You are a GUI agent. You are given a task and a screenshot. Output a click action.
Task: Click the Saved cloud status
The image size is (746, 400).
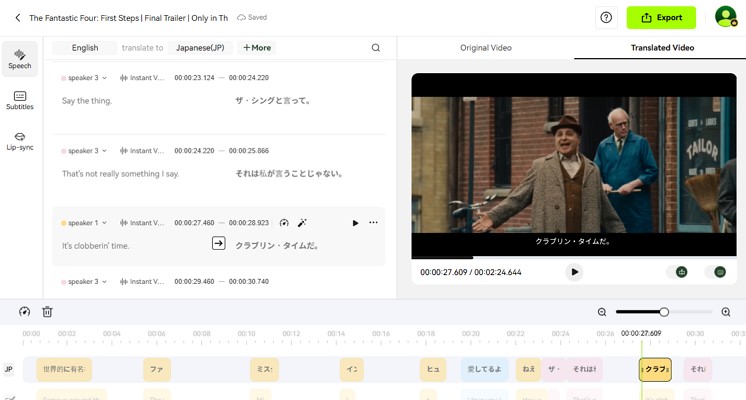pos(252,18)
